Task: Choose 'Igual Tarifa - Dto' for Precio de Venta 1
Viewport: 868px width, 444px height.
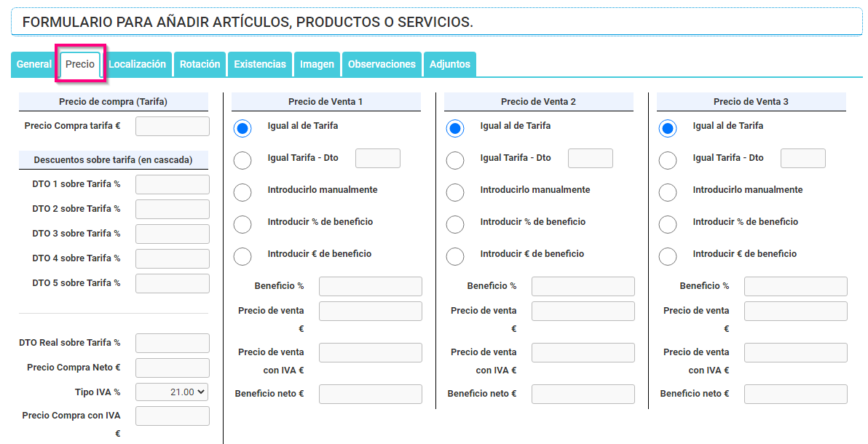Action: pos(242,161)
